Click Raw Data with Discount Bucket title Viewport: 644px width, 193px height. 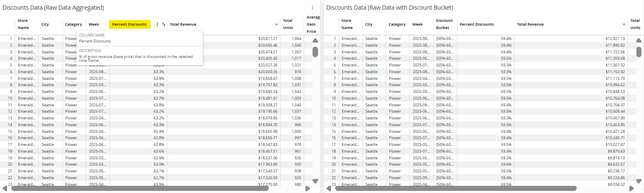390,8
